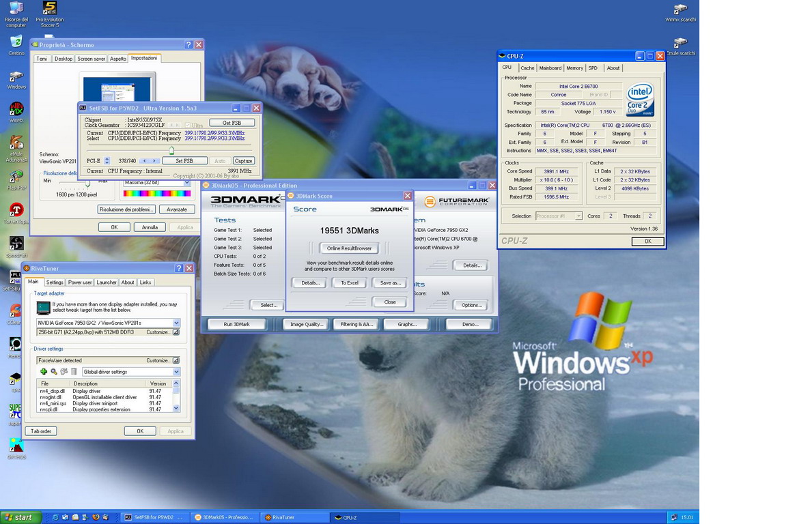Click the Get FSB button
Image resolution: width=812 pixels, height=524 pixels.
[x=232, y=123]
